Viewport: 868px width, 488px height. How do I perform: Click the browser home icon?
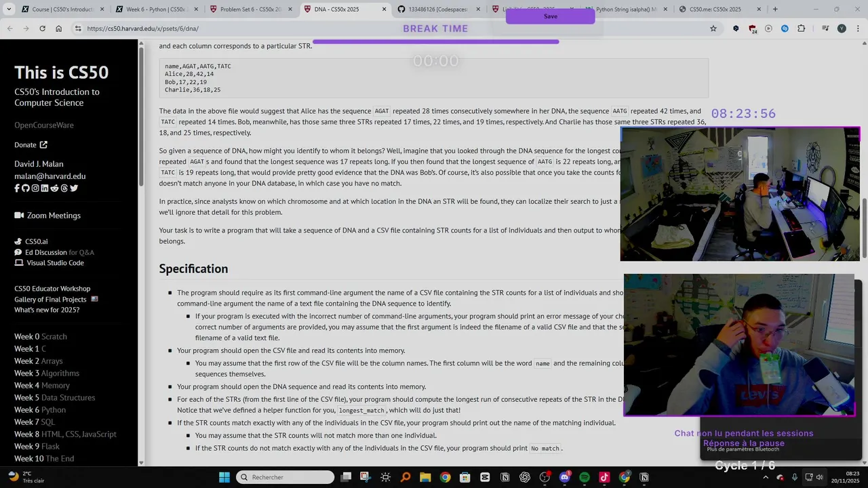click(x=59, y=28)
